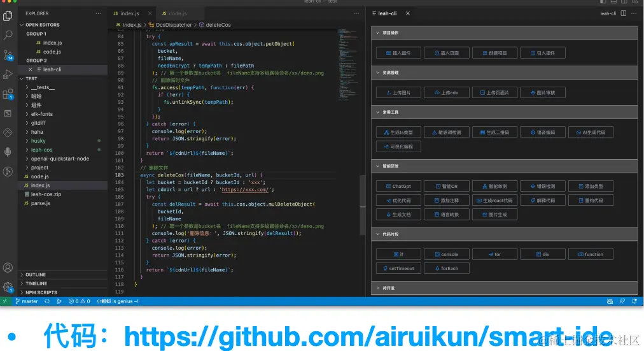Collapse the 资源管理 section
Screen dimensions: 644x351
[x=505, y=73]
